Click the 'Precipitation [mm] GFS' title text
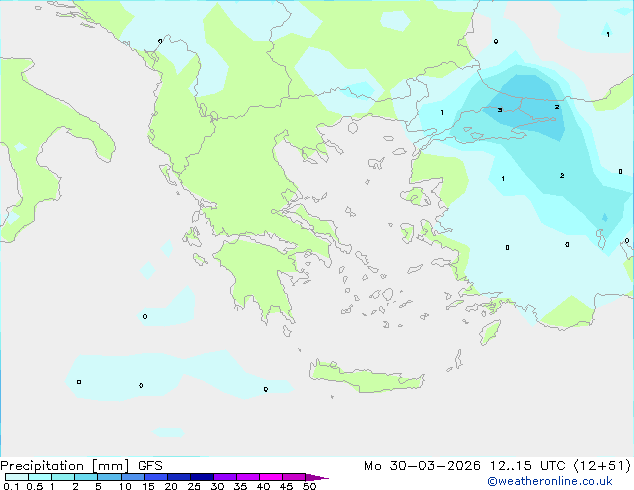This screenshot has height=490, width=634. [81, 466]
